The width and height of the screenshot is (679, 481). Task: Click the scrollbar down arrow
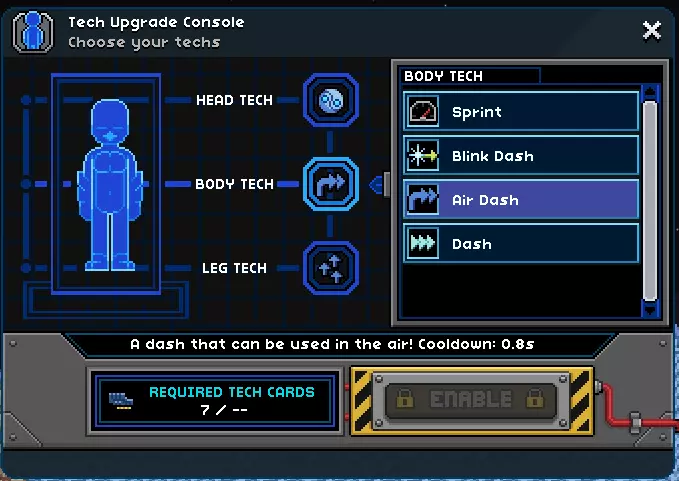650,309
